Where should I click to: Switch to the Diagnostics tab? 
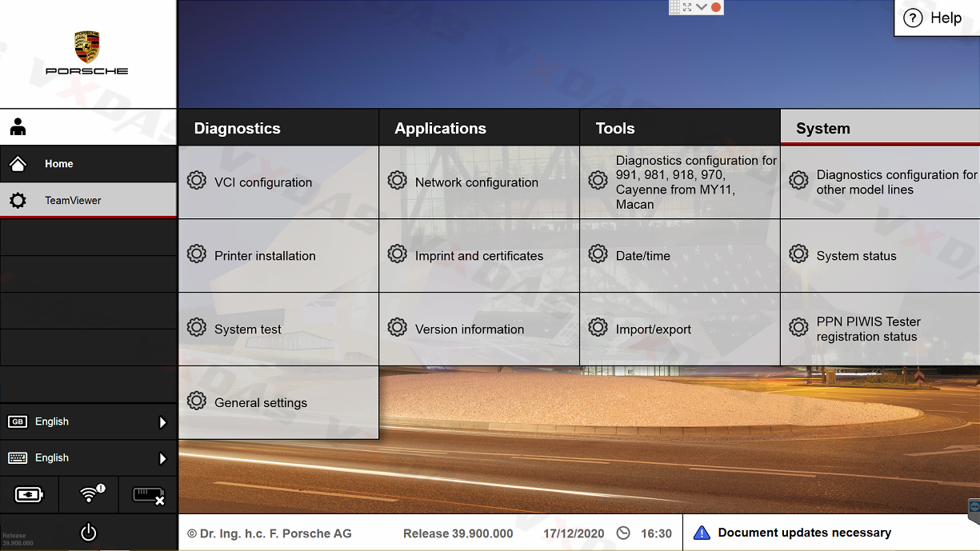point(238,128)
